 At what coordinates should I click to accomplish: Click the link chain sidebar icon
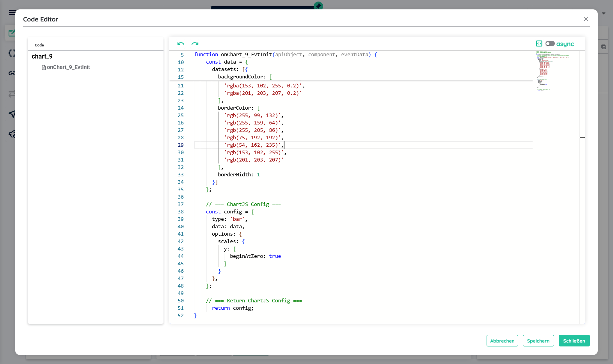click(x=12, y=73)
